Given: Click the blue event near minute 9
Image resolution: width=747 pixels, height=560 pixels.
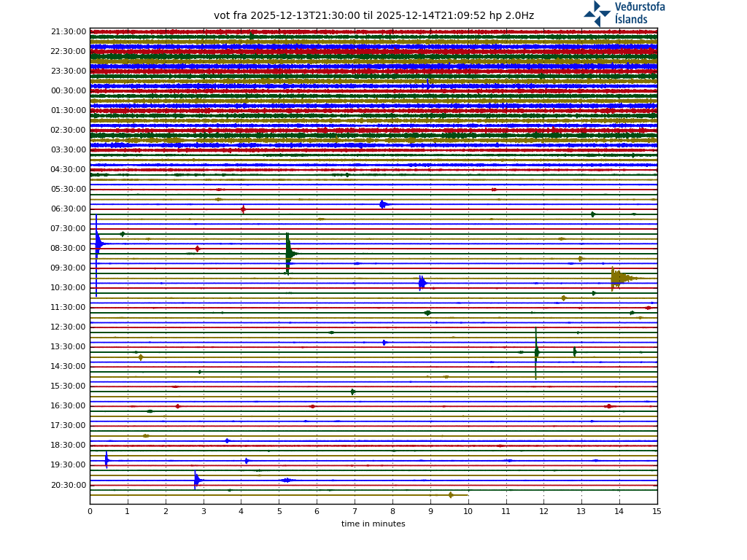Looking at the screenshot, I should pyautogui.click(x=422, y=283).
